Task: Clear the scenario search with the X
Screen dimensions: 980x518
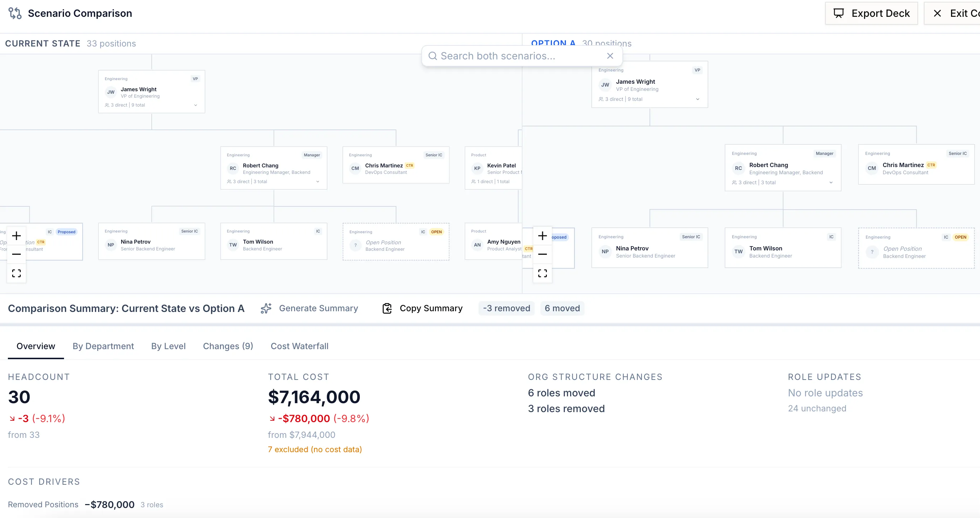Action: pyautogui.click(x=610, y=56)
